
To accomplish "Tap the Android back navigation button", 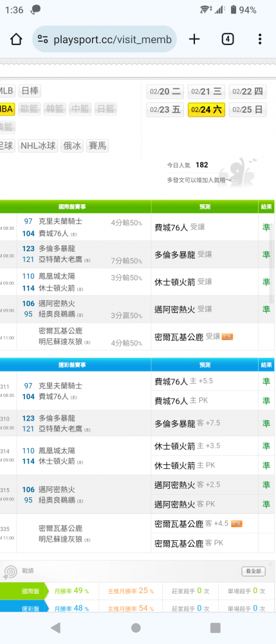I will [x=55, y=627].
